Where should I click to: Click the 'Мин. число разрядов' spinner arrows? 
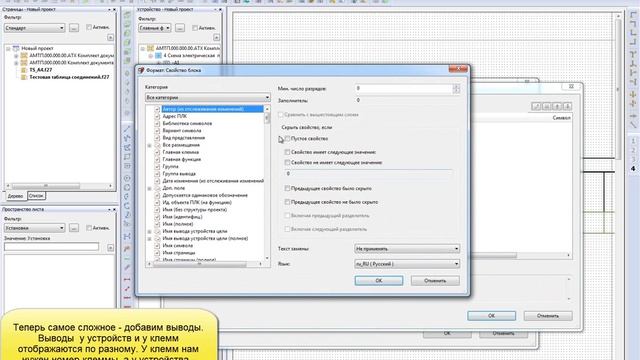point(456,89)
